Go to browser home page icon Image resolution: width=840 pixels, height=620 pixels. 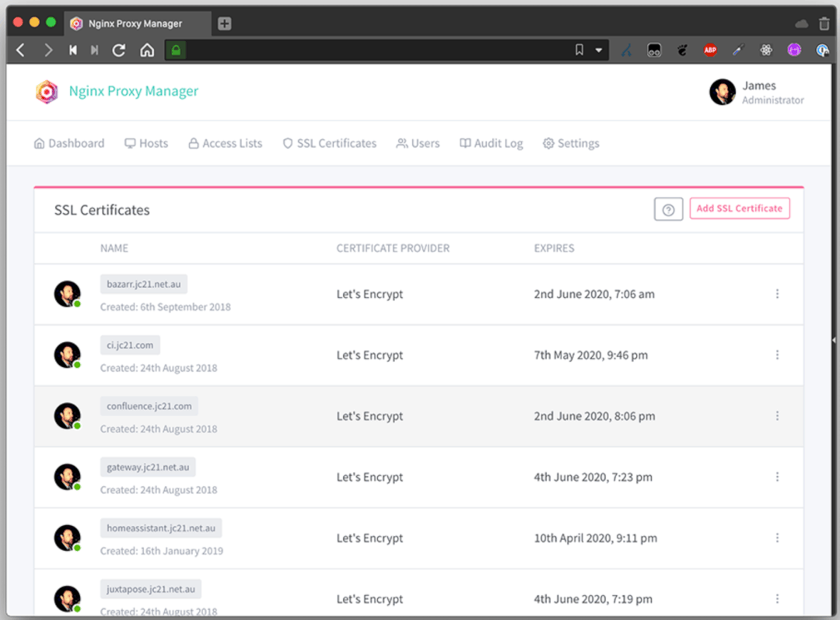(147, 51)
